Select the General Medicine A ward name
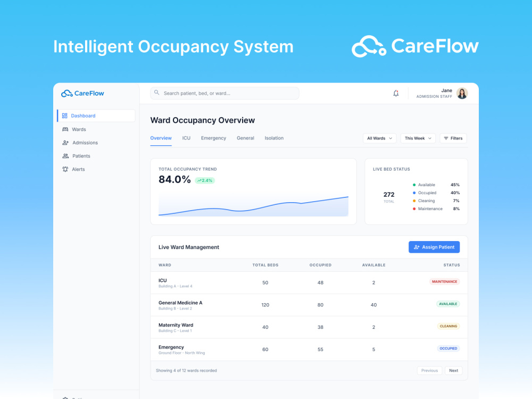The image size is (532, 399). click(180, 303)
